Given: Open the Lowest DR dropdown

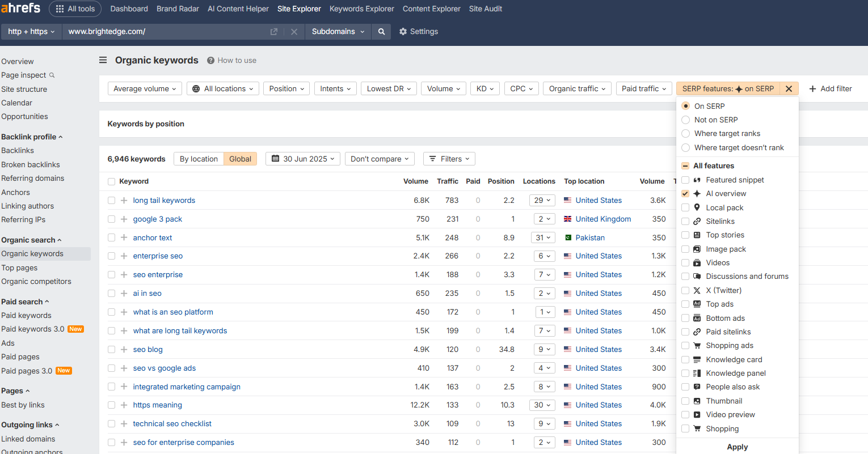Looking at the screenshot, I should click(389, 88).
